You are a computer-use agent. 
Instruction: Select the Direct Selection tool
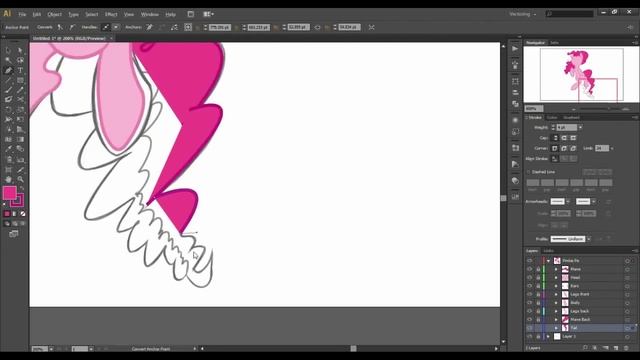(x=20, y=50)
